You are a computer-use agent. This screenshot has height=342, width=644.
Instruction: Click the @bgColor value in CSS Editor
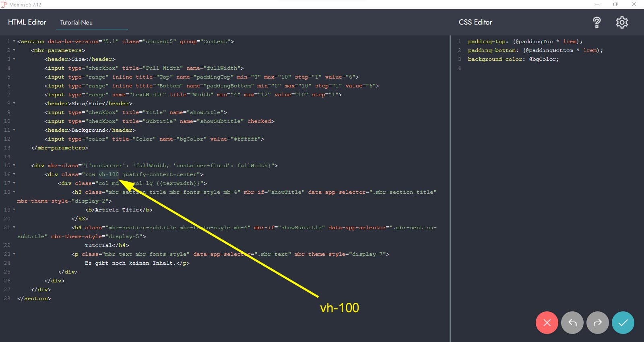(x=542, y=59)
